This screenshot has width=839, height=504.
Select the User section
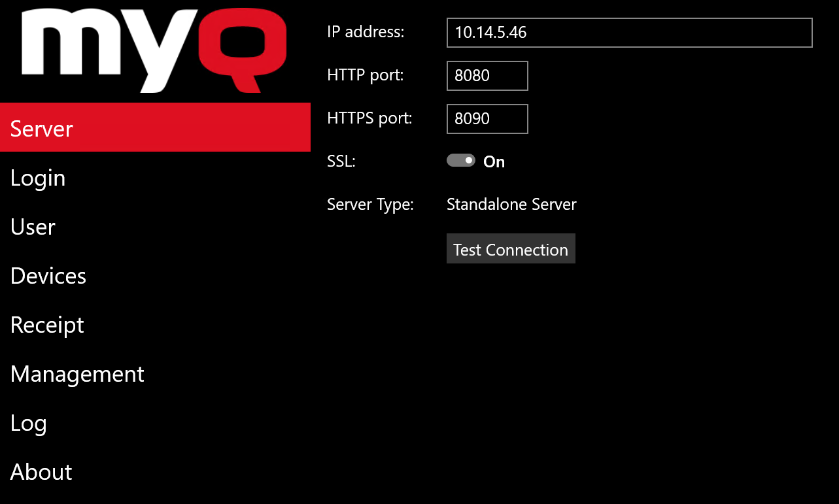[x=32, y=226]
